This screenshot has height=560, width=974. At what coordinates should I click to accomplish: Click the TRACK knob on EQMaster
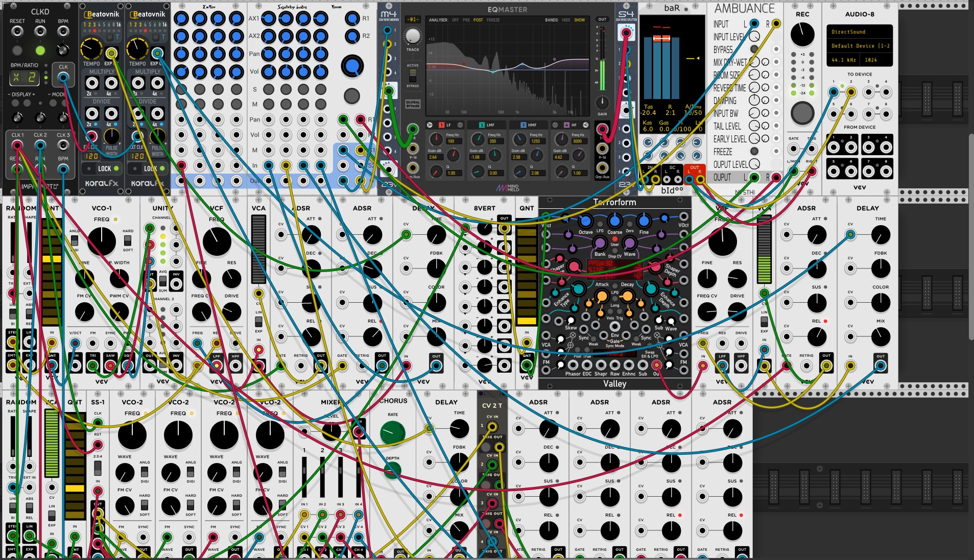[413, 36]
